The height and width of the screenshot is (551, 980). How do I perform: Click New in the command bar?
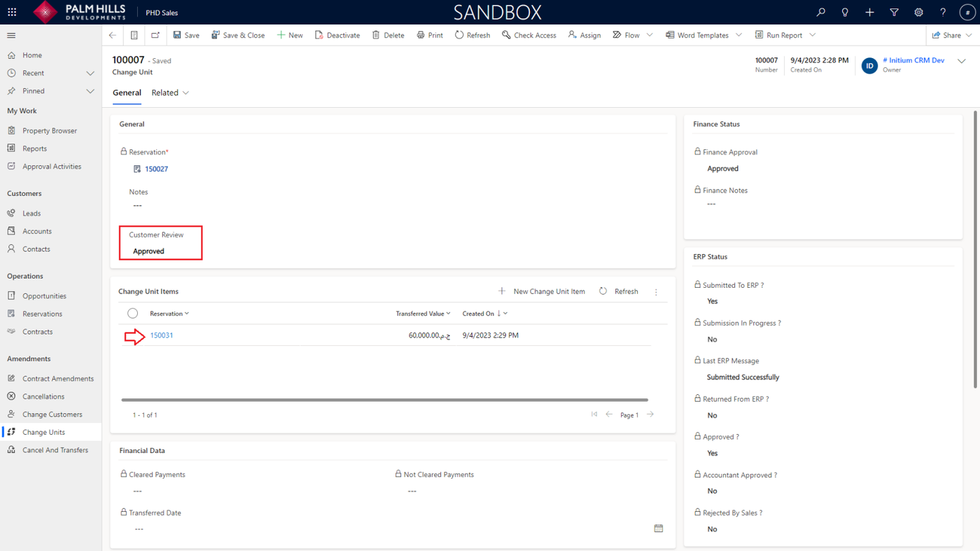click(290, 35)
